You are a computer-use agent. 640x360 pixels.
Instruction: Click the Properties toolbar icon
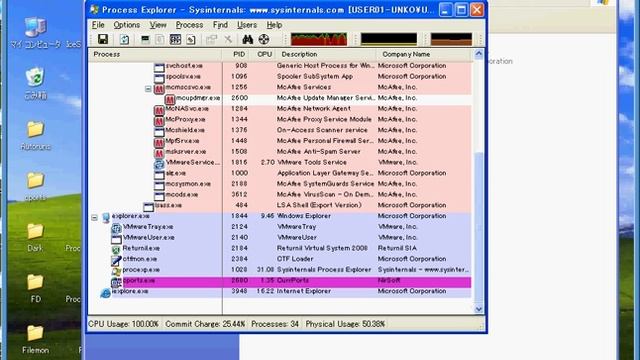[x=211, y=39]
